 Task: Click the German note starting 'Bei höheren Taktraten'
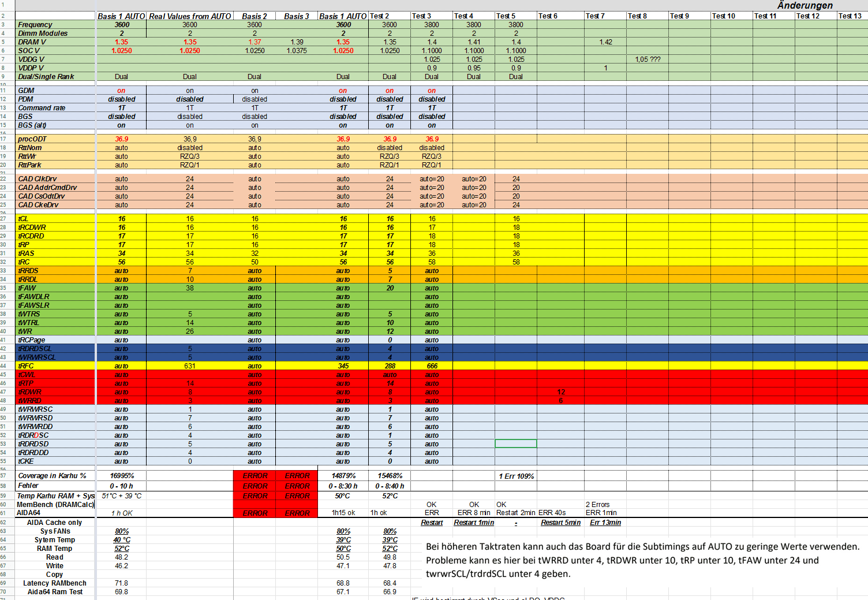642,560
